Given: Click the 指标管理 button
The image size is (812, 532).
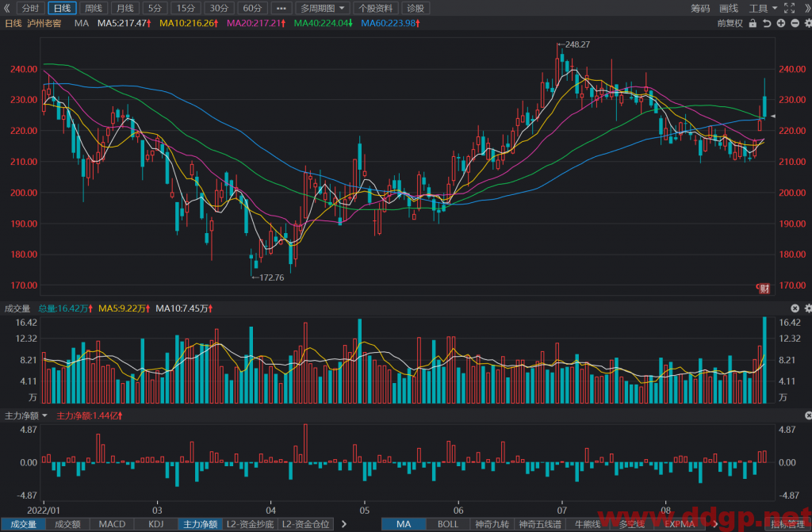Looking at the screenshot, I should click(787, 524).
